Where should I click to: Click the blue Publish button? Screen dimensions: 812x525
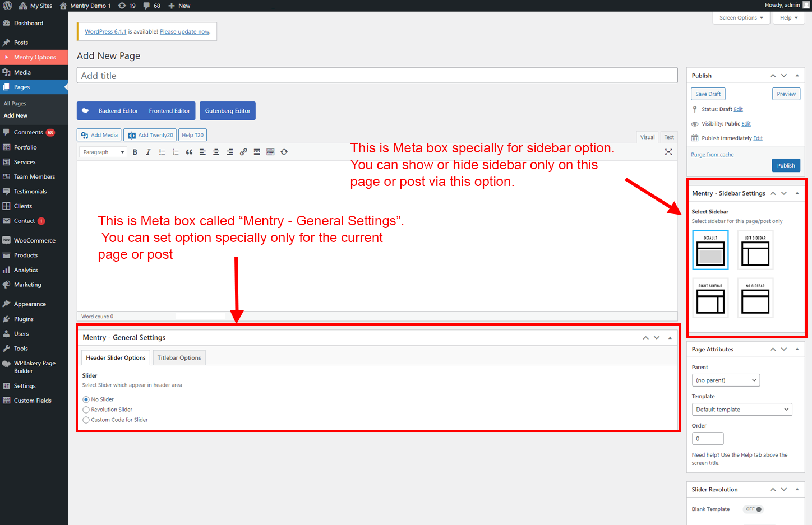[x=786, y=165]
